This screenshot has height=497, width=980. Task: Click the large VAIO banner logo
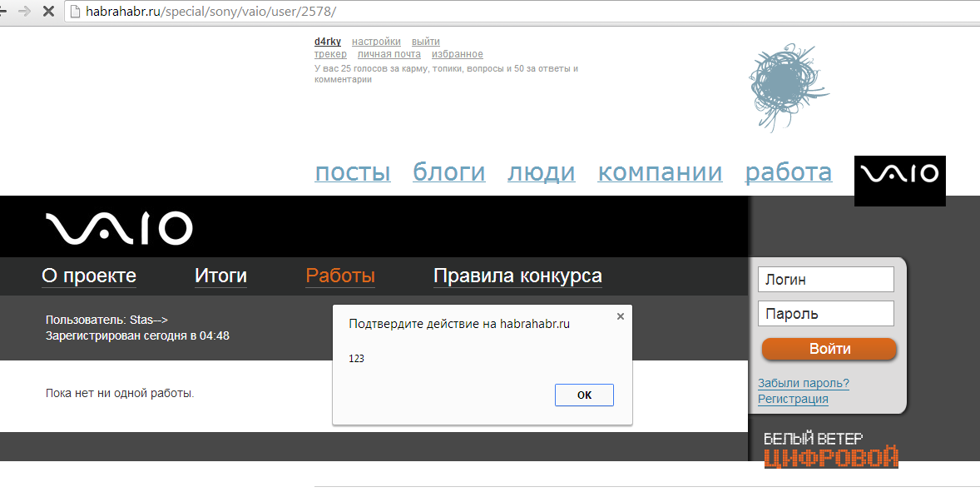coord(119,227)
